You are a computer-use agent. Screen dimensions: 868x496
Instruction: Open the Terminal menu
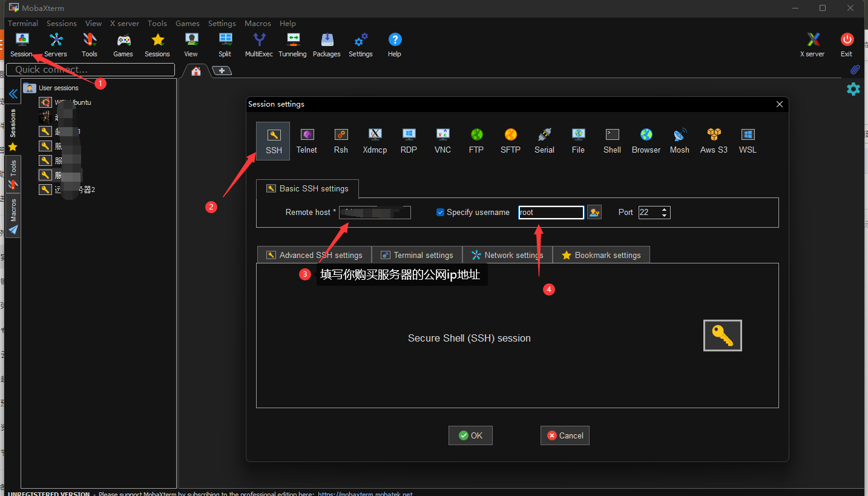pyautogui.click(x=23, y=24)
